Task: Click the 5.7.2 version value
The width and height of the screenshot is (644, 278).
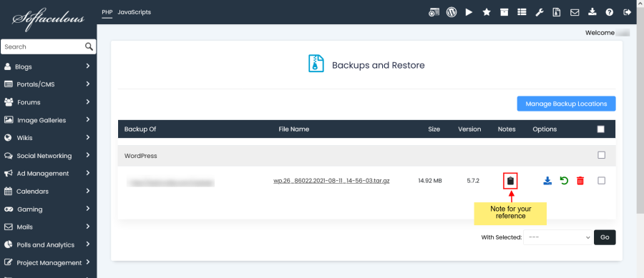Action: click(473, 181)
